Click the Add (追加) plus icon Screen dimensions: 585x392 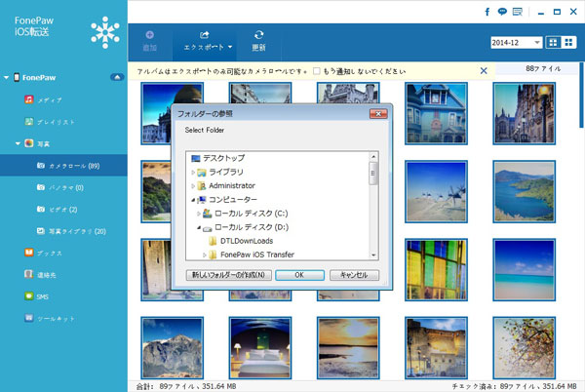149,35
